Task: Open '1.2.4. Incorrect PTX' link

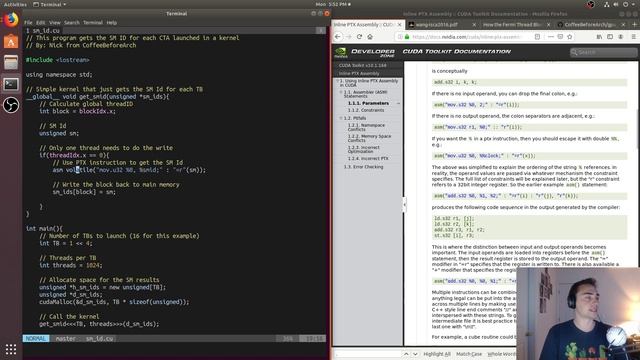Action: click(368, 158)
